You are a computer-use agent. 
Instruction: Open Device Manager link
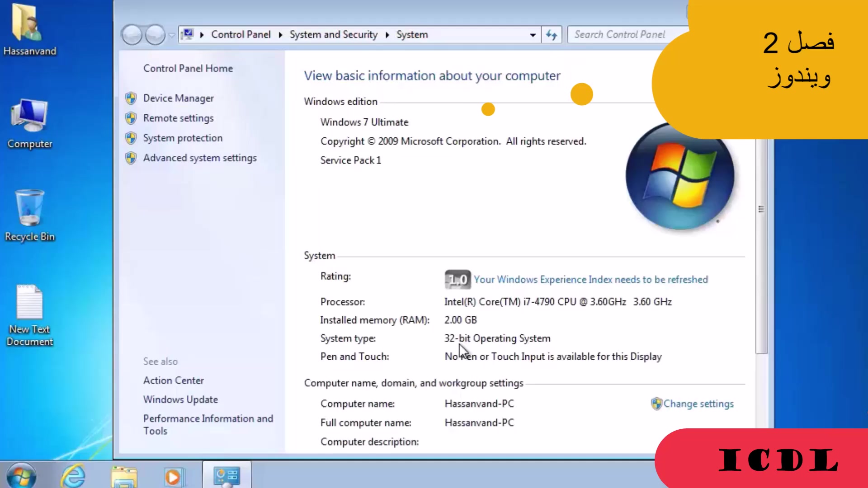178,98
